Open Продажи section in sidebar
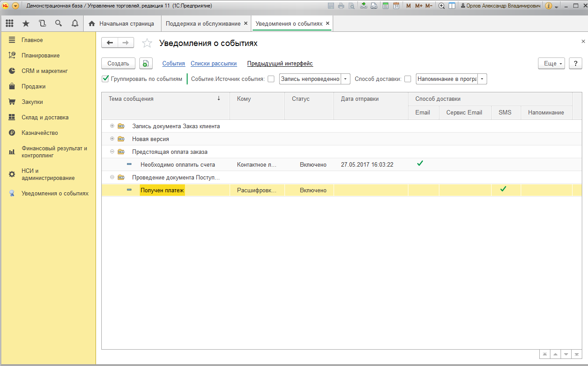588x366 pixels. click(34, 87)
